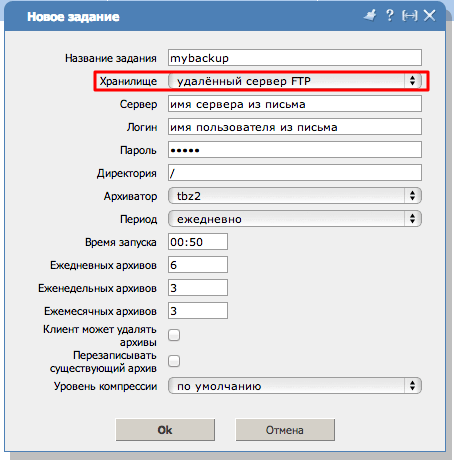Screen dimensions: 454x463
Task: Open the Период dropdown set to ежедневно
Action: pos(295,219)
